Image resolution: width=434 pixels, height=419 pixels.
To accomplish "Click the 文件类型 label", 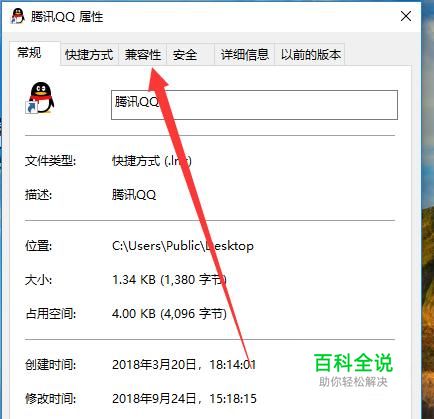I will coord(51,161).
